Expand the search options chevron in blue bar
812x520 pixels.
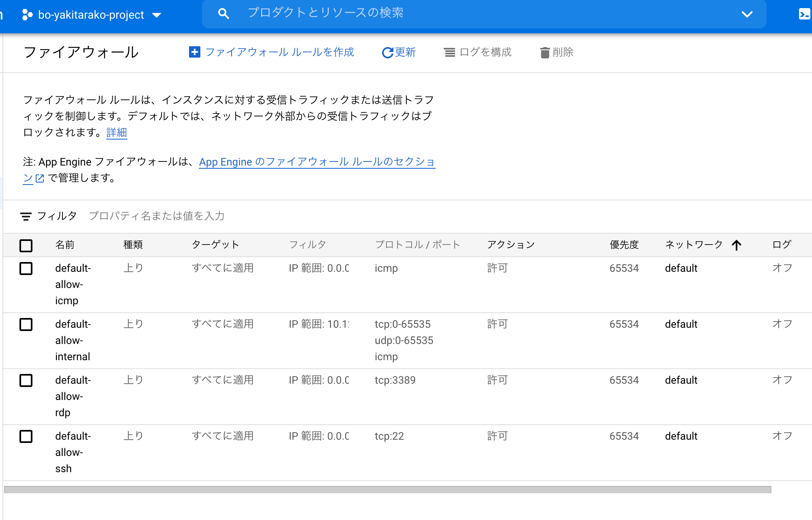(747, 15)
